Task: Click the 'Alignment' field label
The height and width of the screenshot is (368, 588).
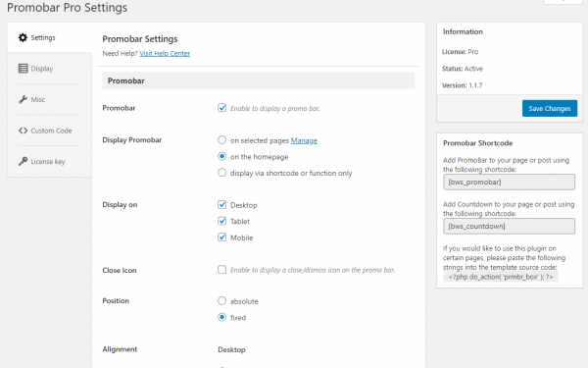Action: [120, 349]
